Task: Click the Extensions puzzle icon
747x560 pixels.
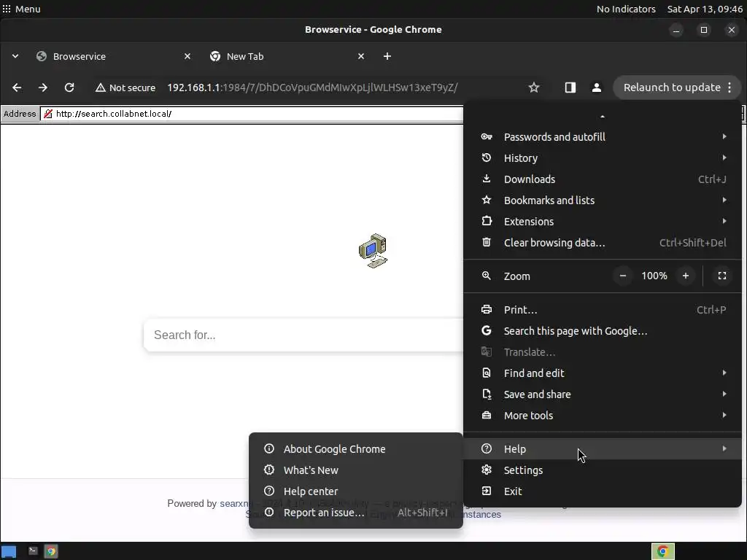Action: 487,221
